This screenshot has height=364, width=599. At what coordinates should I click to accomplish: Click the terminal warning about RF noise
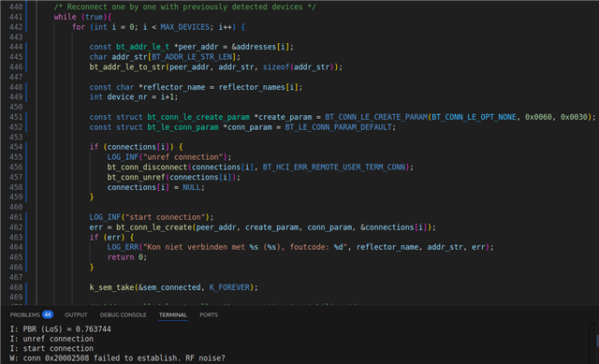tap(117, 358)
